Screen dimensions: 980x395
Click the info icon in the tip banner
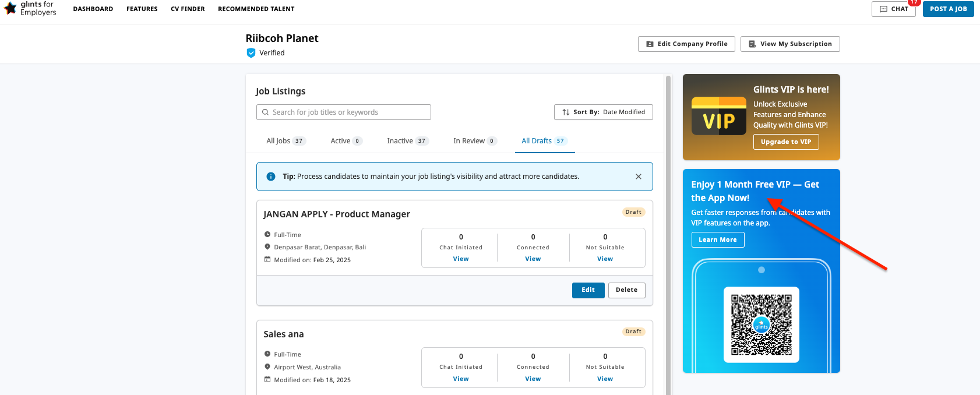point(271,177)
